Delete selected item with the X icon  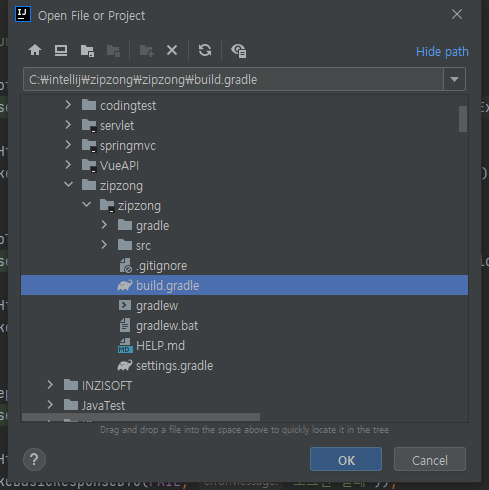pyautogui.click(x=172, y=50)
